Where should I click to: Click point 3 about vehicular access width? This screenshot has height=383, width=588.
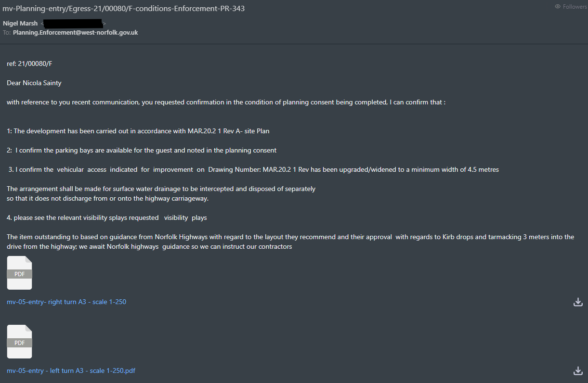coord(253,169)
